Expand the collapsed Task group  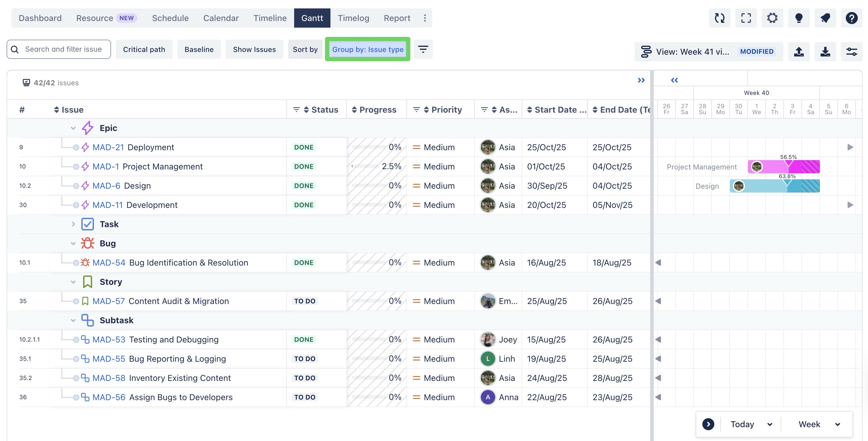[x=73, y=224]
